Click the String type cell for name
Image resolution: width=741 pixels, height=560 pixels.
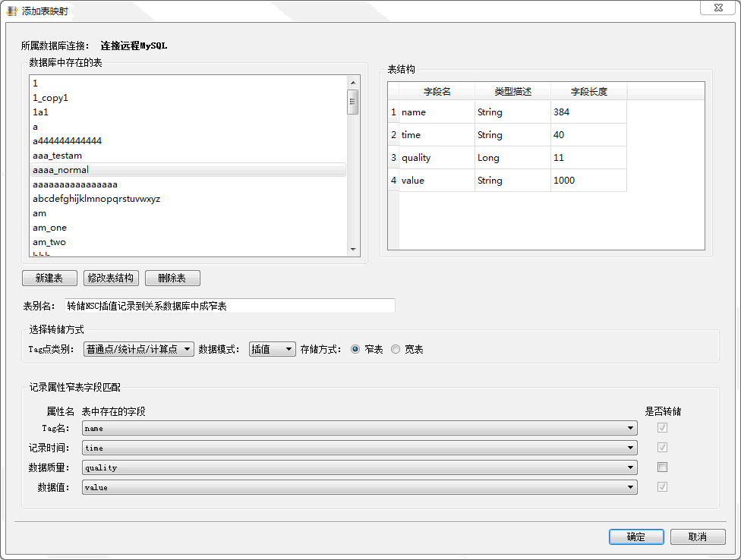point(512,112)
